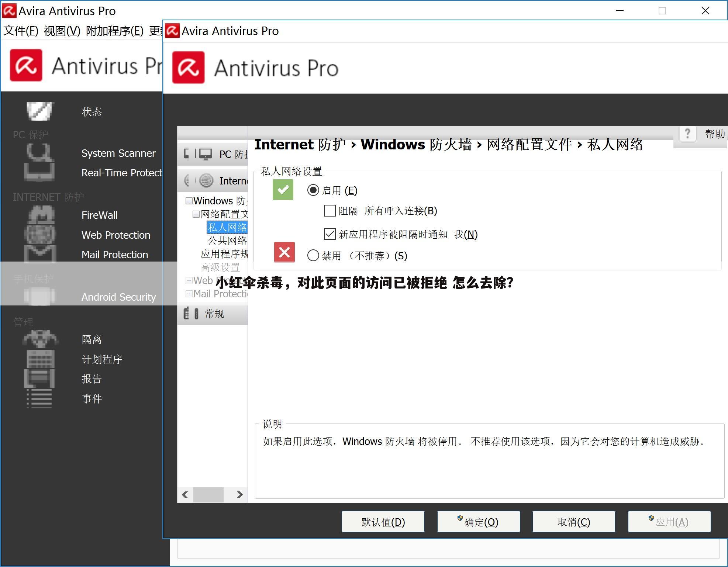Open 隔离 in main sidebar
This screenshot has width=728, height=567.
[x=92, y=339]
